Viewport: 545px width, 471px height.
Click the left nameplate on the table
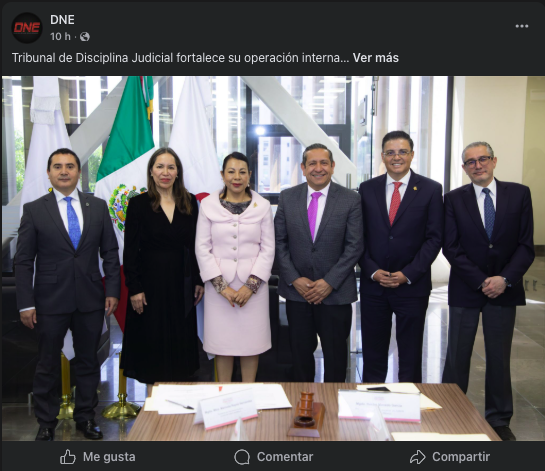226,410
